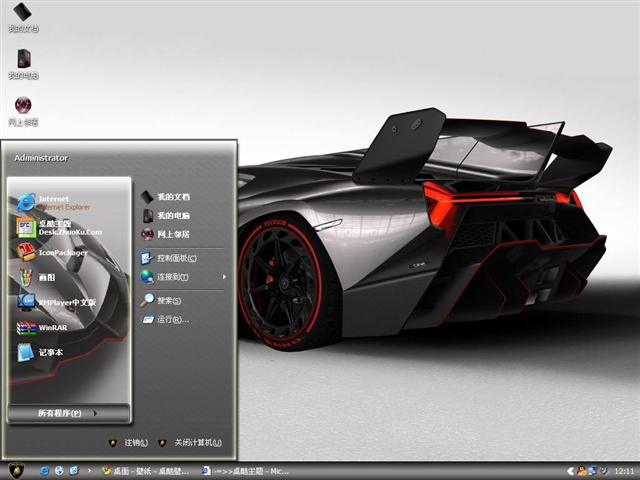The image size is (640, 480).
Task: Expand 所有程序(P) programs list
Action: [x=68, y=413]
